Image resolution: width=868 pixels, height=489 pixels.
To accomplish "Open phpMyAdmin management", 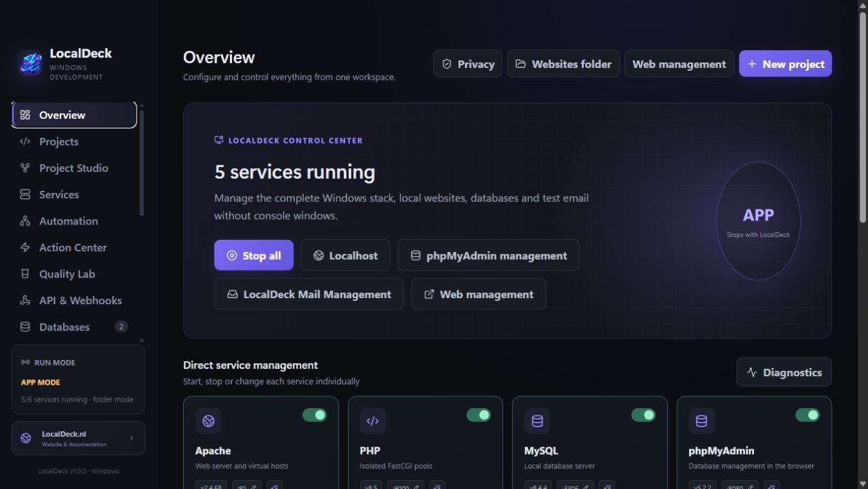I will pos(489,255).
